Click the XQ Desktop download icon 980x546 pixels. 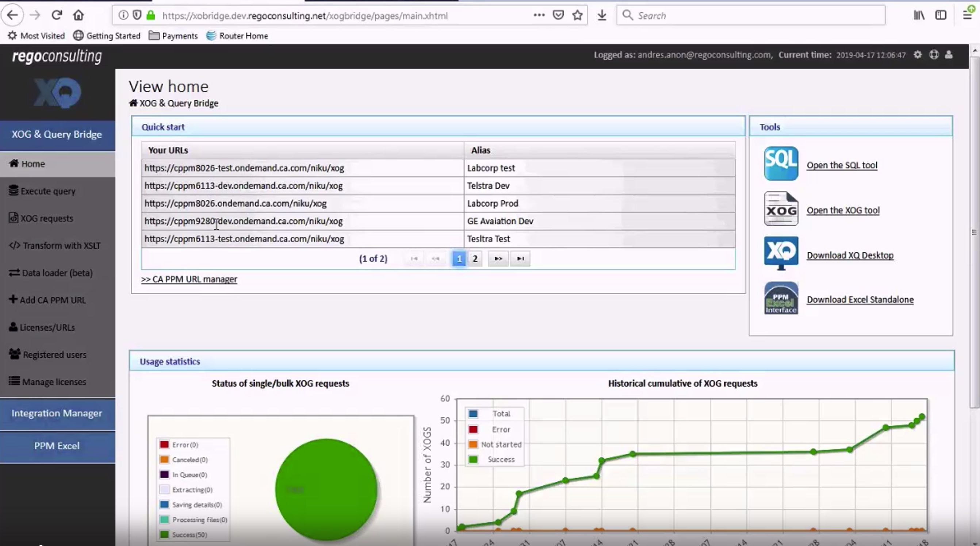[781, 254]
